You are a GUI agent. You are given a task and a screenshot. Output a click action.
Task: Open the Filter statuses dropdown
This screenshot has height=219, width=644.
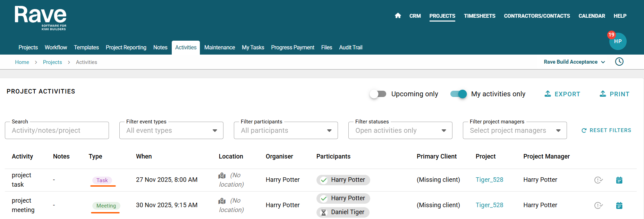[x=400, y=131]
